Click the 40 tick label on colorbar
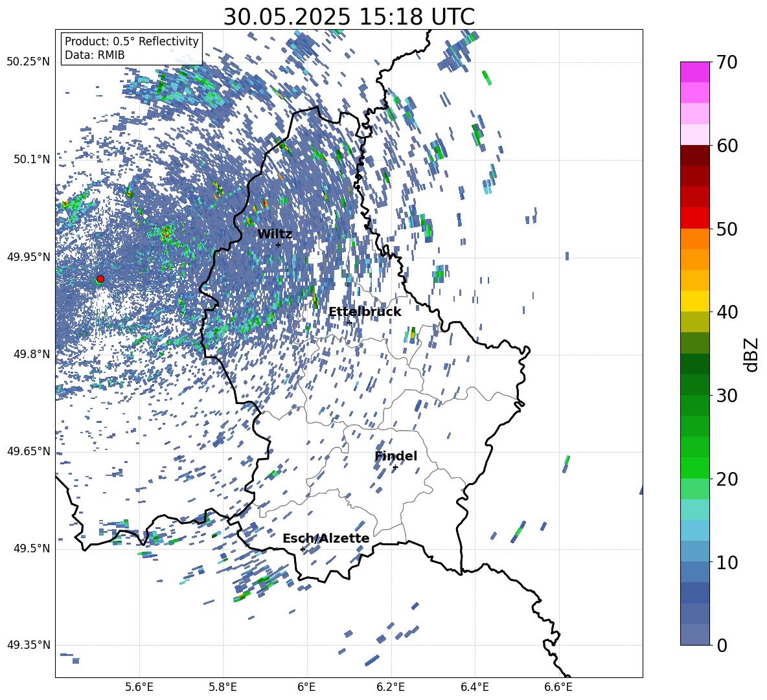This screenshot has width=767, height=700. click(726, 312)
